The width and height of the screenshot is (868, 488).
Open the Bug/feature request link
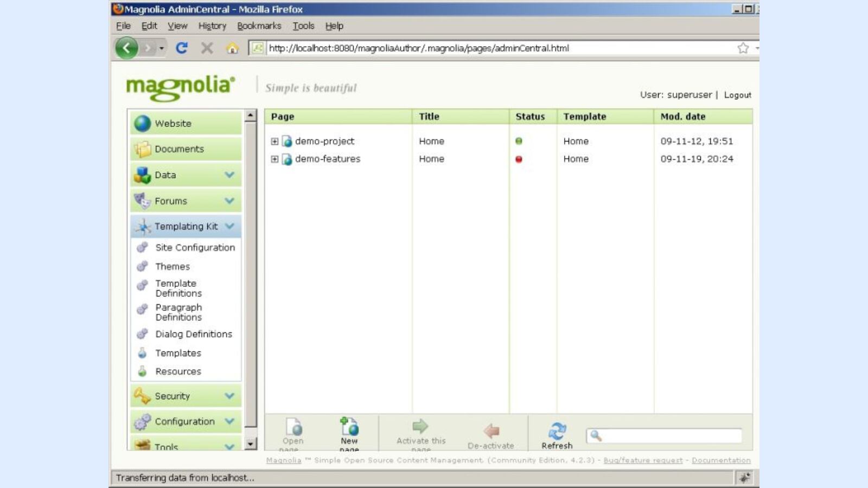pyautogui.click(x=643, y=460)
